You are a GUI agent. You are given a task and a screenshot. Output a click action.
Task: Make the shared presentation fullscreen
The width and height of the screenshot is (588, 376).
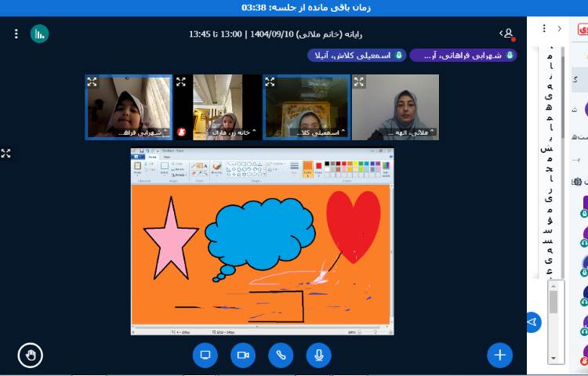click(x=6, y=154)
